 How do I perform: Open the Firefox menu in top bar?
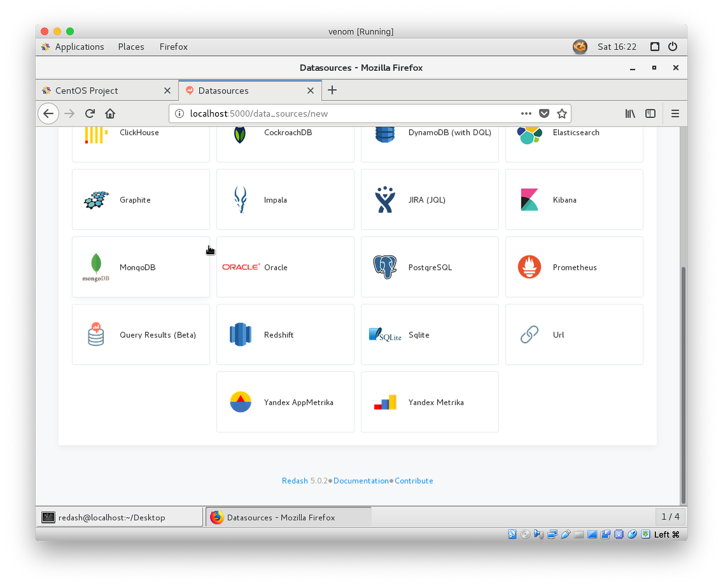click(174, 47)
